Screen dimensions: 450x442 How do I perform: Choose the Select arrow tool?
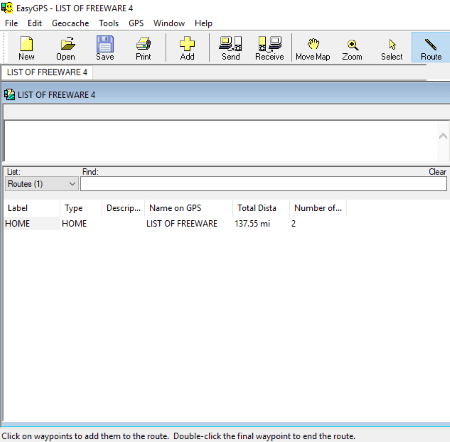(x=392, y=48)
